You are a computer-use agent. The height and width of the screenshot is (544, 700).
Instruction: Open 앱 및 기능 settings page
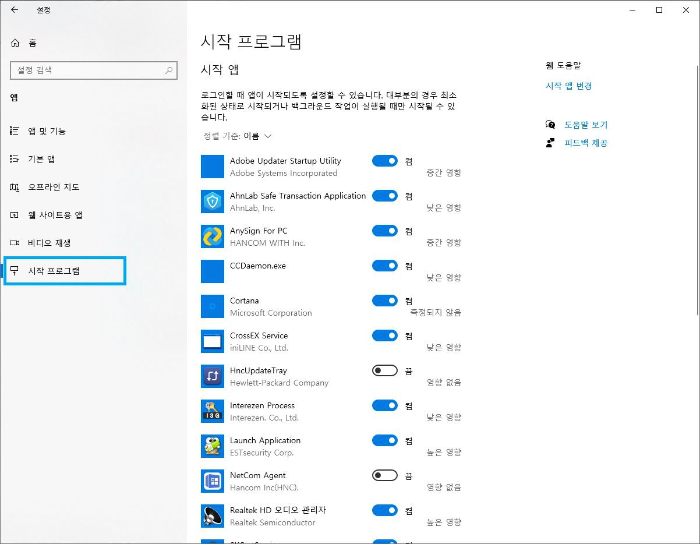pos(46,131)
